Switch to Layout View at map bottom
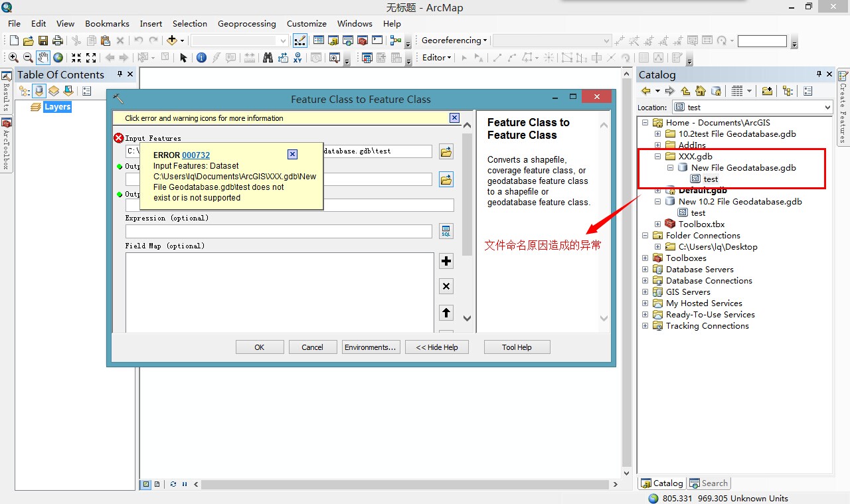Image resolution: width=850 pixels, height=504 pixels. point(157,484)
